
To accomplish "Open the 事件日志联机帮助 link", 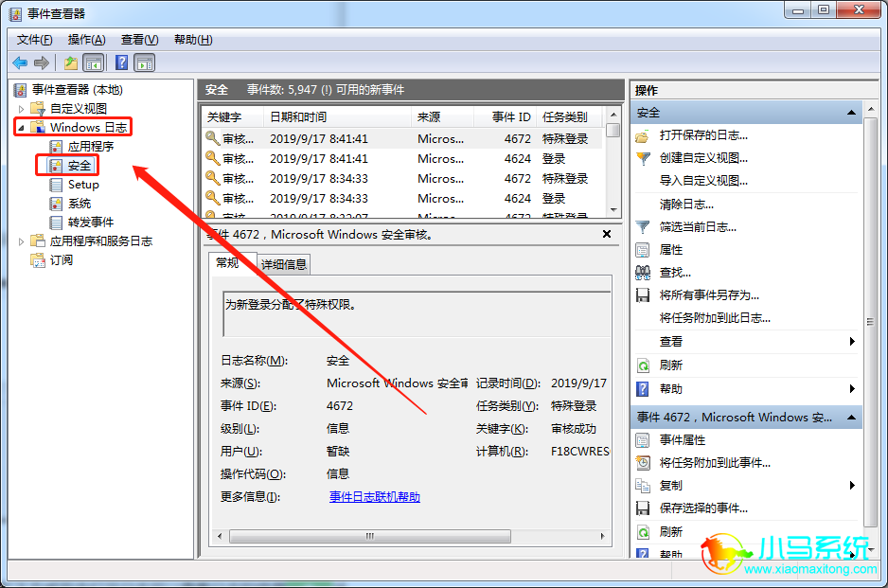I will 374,497.
